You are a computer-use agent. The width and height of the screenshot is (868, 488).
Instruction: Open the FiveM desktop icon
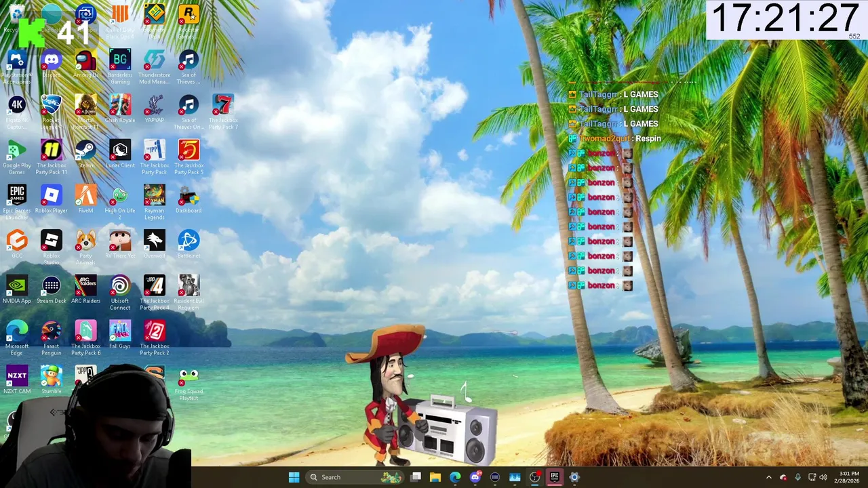[x=85, y=200]
